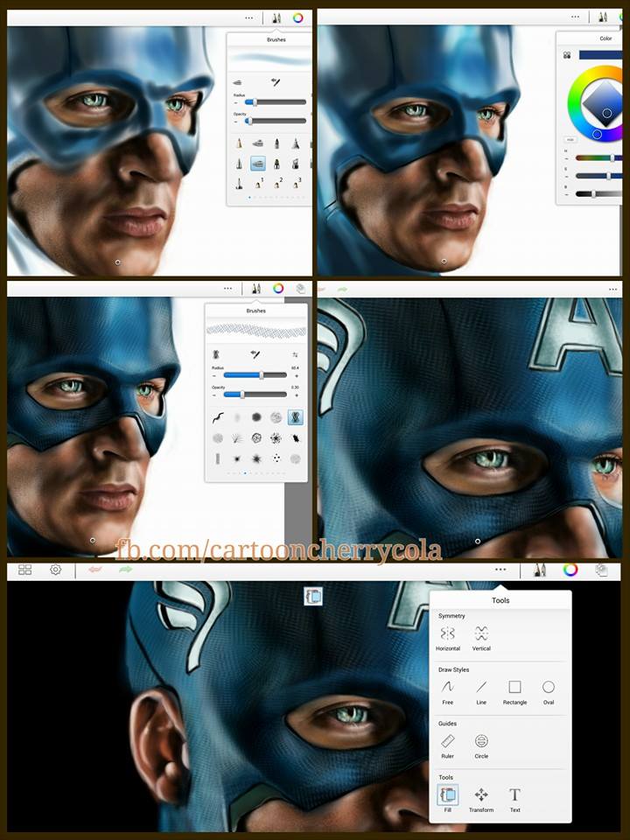Screen dimensions: 630x840
Task: Open the gallery grid in bottom panel
Action: [x=24, y=570]
